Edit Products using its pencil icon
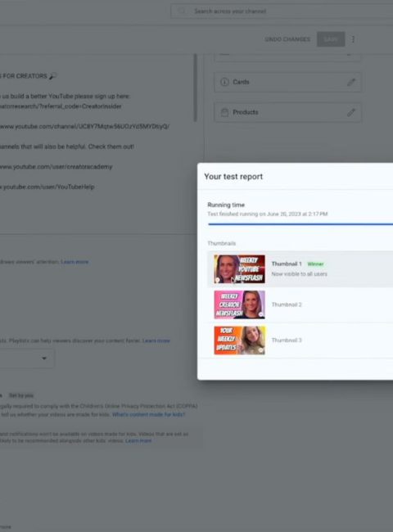Screen dimensions: 393x532 click(351, 112)
